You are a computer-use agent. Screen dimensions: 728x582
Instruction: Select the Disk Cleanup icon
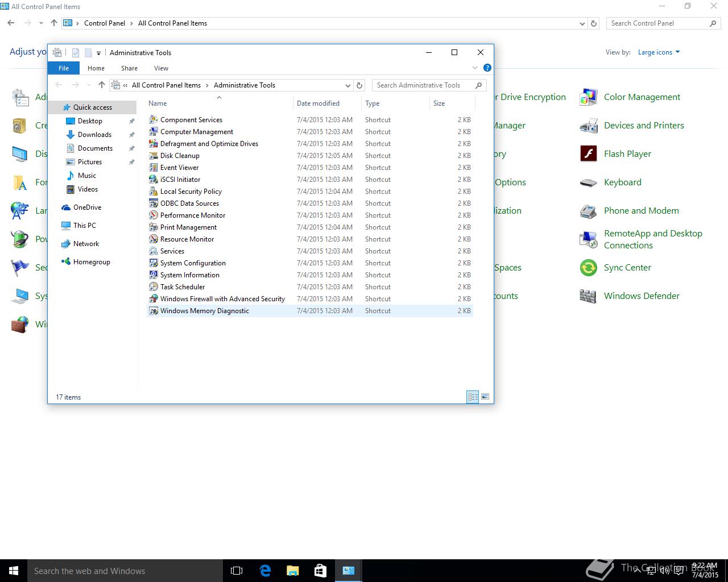coord(153,156)
